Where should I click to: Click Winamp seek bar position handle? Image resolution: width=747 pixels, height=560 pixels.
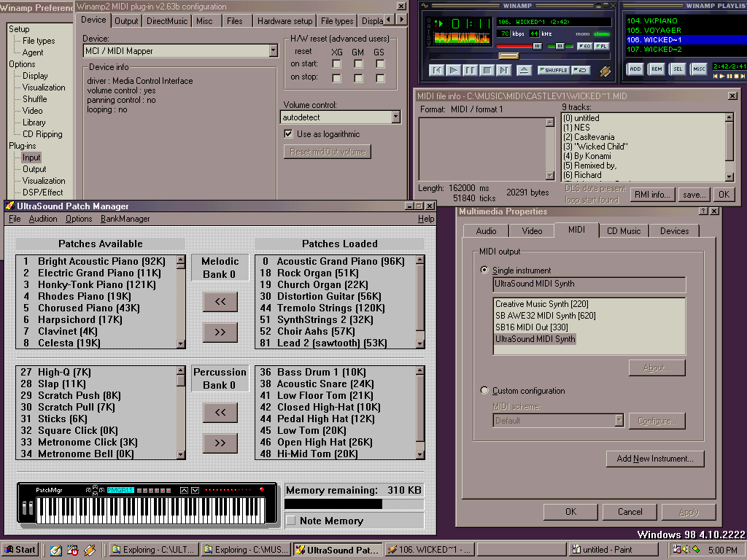(508, 55)
